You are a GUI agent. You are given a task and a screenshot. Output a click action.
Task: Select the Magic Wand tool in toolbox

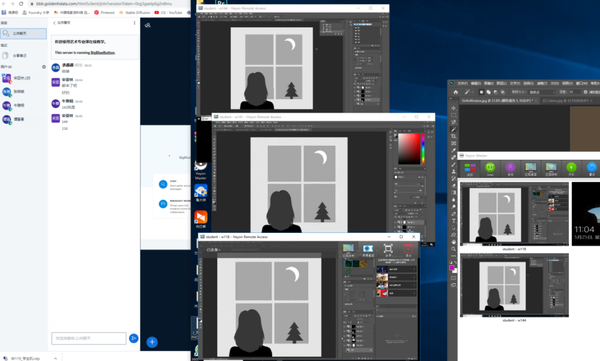[453, 129]
